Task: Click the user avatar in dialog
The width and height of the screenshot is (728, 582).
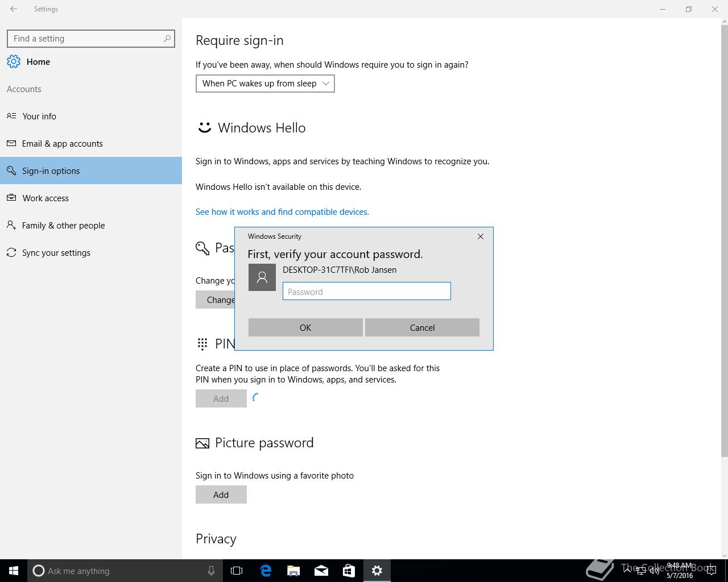Action: click(x=262, y=277)
